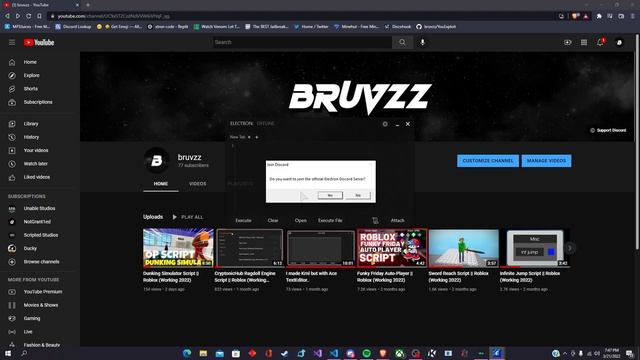640x360 pixels.
Task: Open Spotify from the taskbar
Action: tap(366, 353)
